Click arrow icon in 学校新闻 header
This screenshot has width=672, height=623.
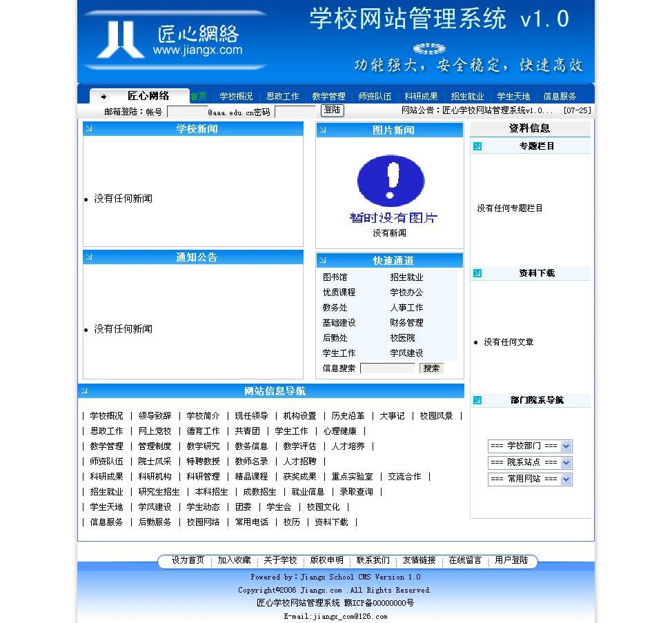[89, 128]
